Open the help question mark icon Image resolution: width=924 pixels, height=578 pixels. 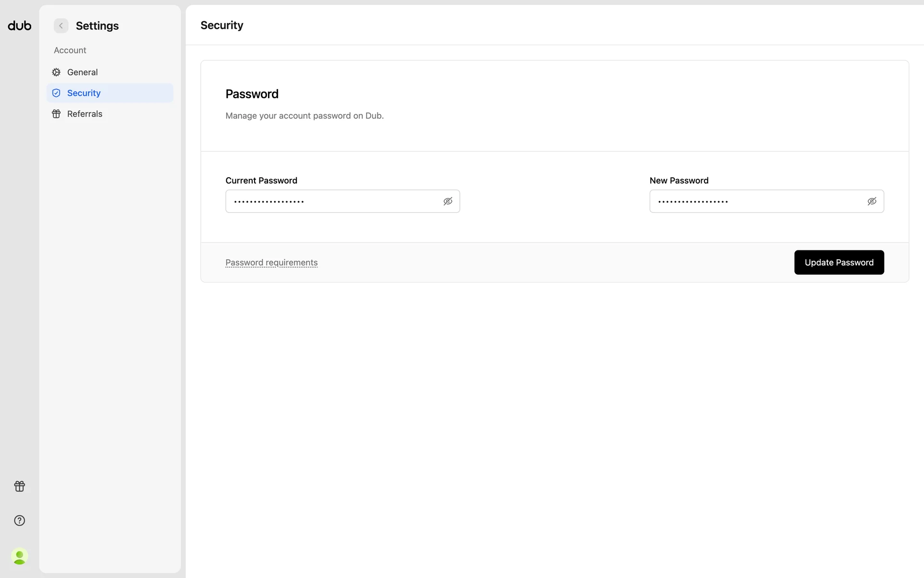point(19,521)
